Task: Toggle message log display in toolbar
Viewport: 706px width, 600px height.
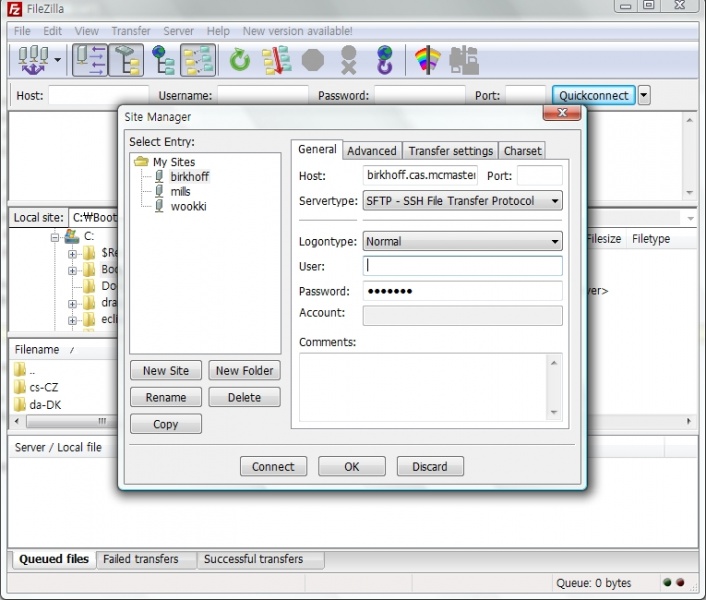Action: tap(91, 61)
